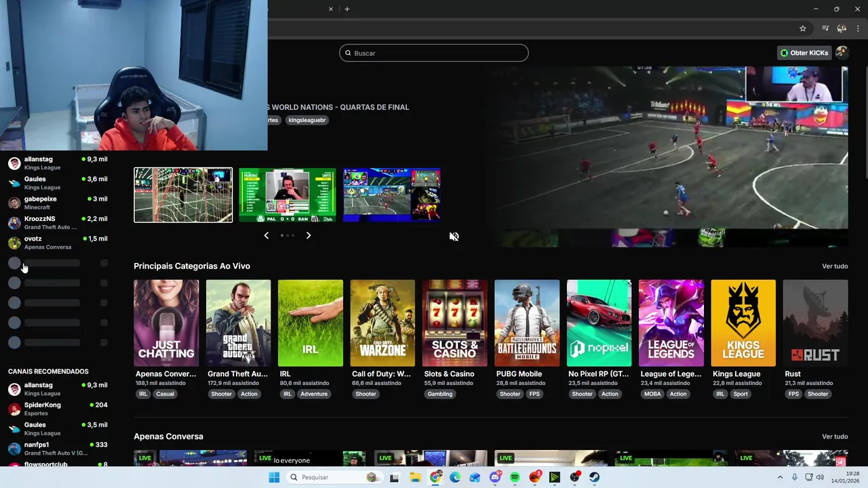Open Grand Theft Auto V category card
Screen dimensions: 868x488
coord(238,323)
